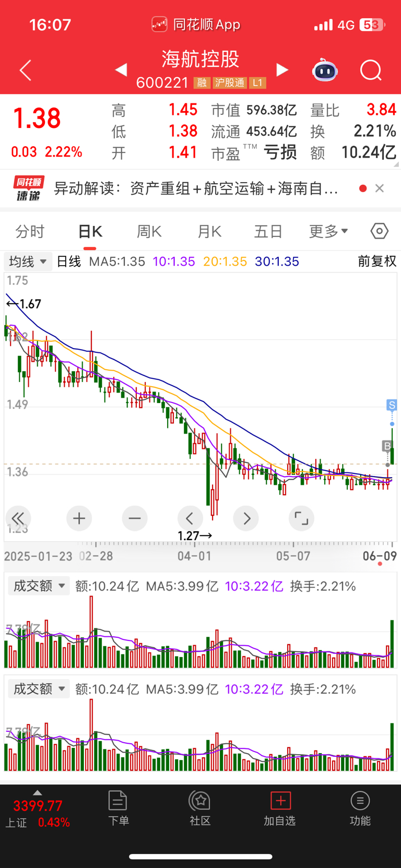The width and height of the screenshot is (401, 868).
Task: Tap the S sell marker on chart
Action: [x=392, y=405]
